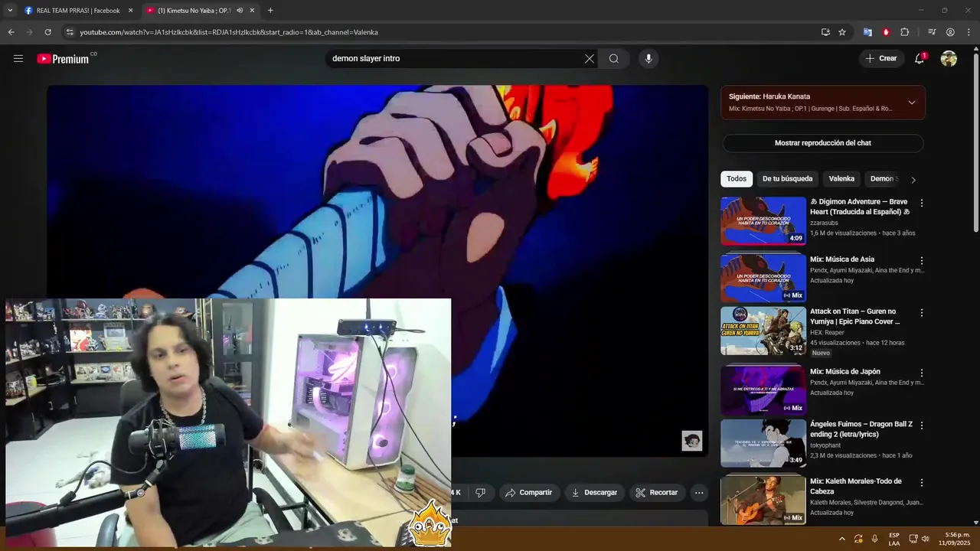Click Mostrar reproducción del chat
Screen dimensions: 980x551
(x=823, y=143)
